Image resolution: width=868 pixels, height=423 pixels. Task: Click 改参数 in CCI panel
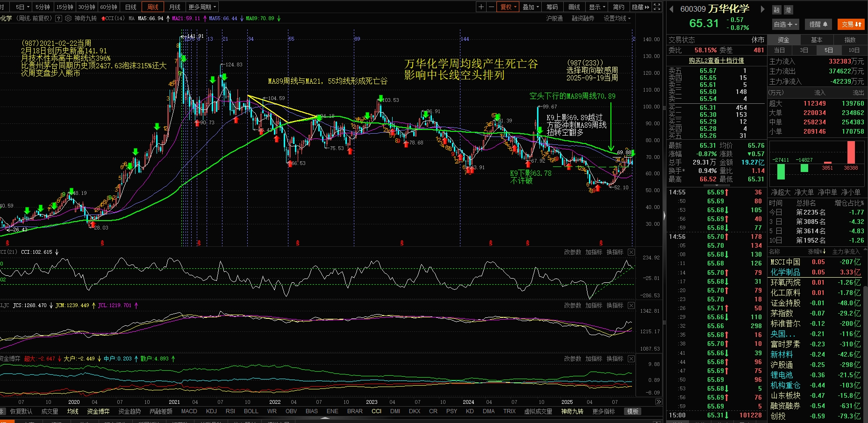pyautogui.click(x=573, y=252)
